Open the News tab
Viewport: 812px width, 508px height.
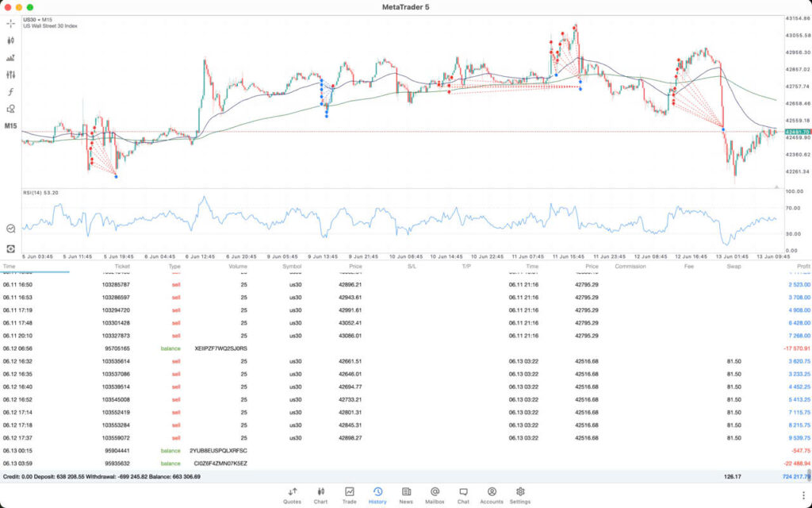406,495
